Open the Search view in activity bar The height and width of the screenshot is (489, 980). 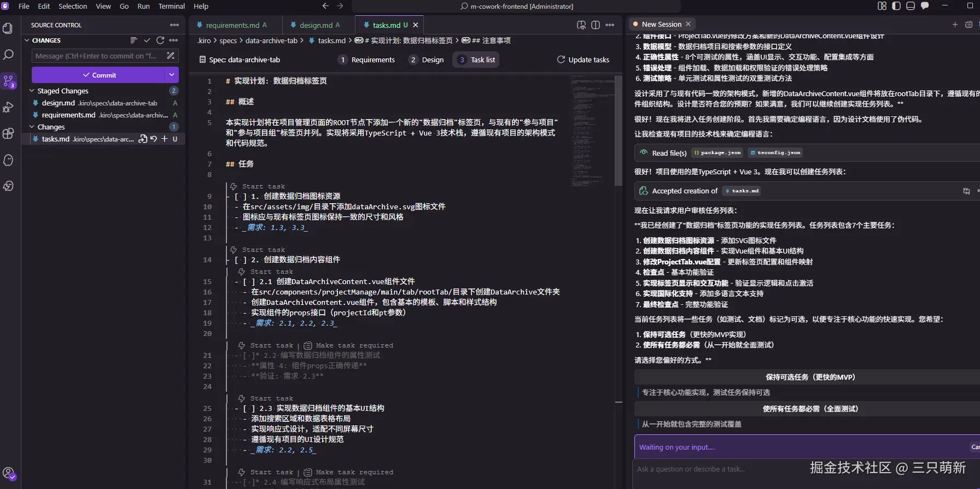click(8, 55)
